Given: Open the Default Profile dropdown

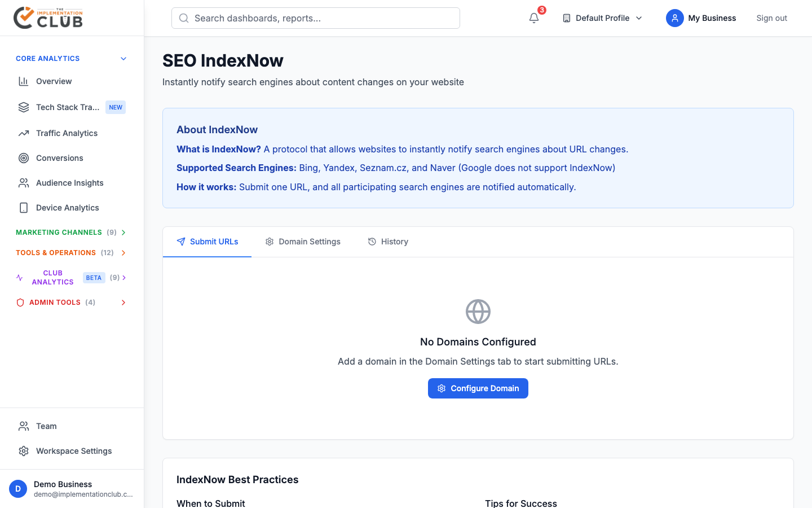Looking at the screenshot, I should [602, 18].
